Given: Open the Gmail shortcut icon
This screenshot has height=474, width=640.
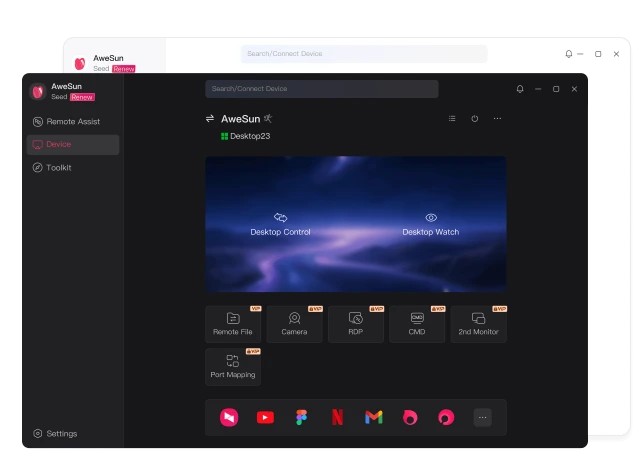Looking at the screenshot, I should [373, 417].
